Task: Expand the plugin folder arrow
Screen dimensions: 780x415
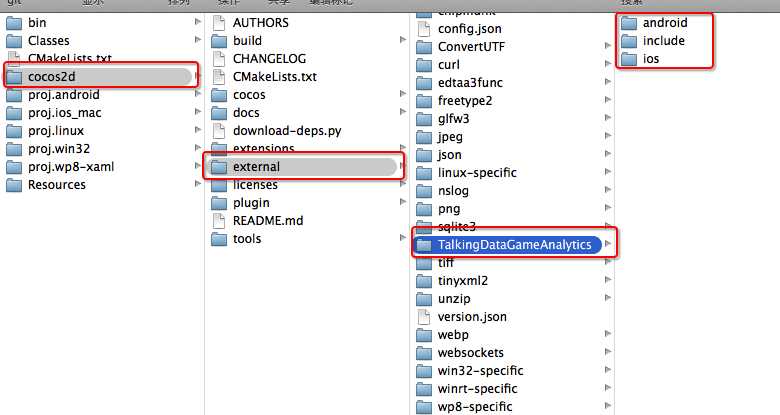Action: 402,202
